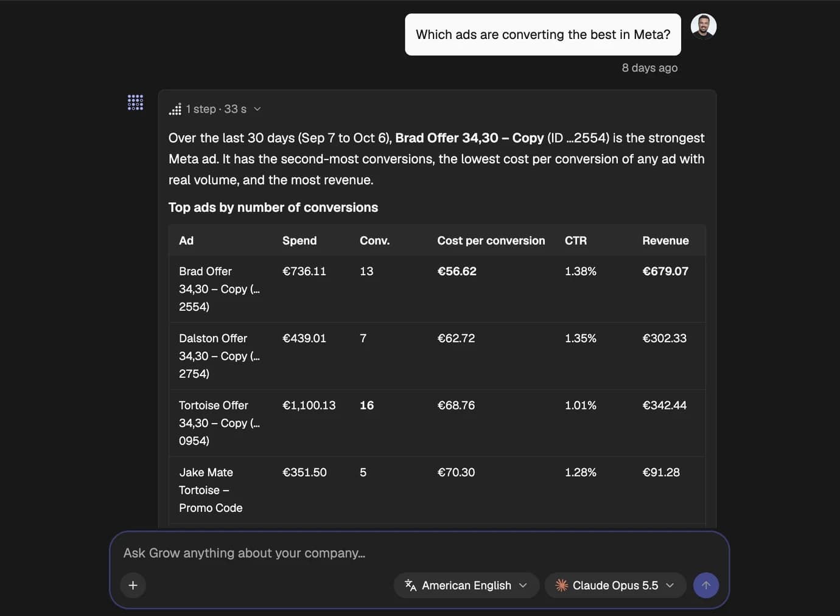Select the 'Brad Offer 34,30 – Copy' ad cell

pyautogui.click(x=220, y=289)
